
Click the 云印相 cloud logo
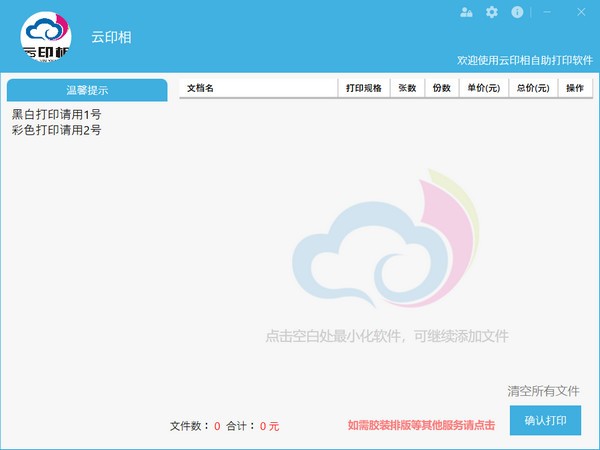[46, 36]
